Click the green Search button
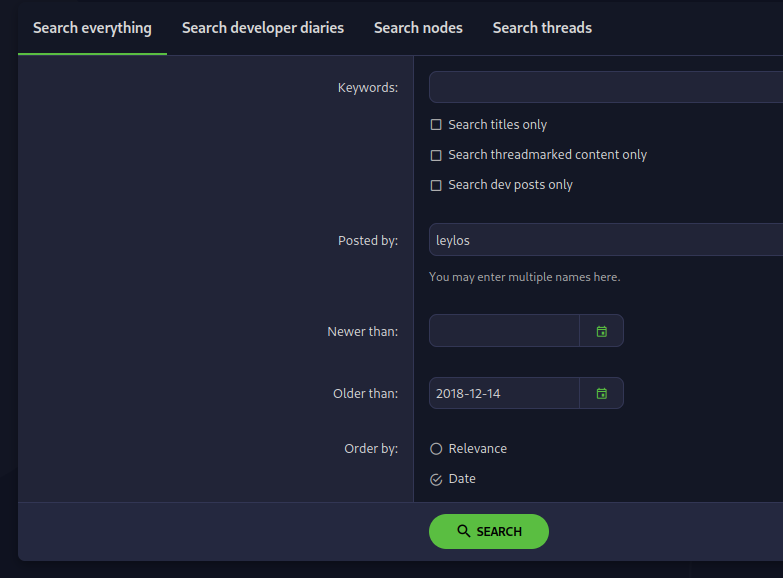 tap(489, 532)
